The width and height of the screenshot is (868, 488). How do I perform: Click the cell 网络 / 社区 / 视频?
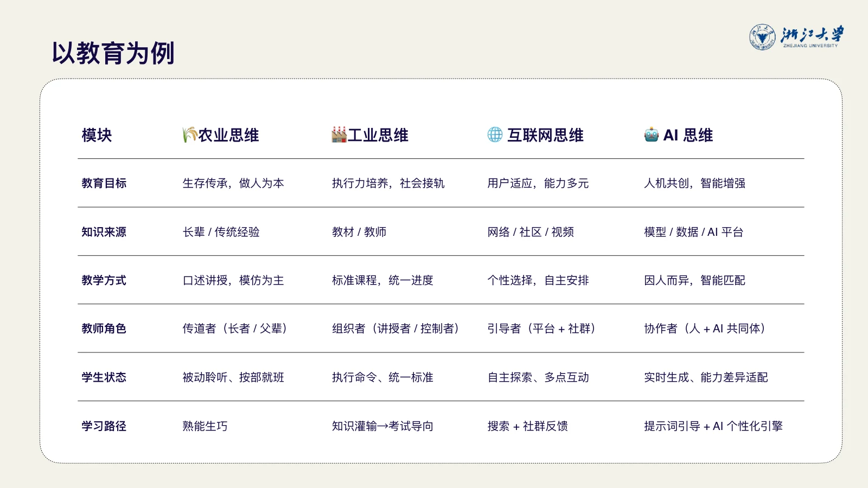[x=531, y=232]
